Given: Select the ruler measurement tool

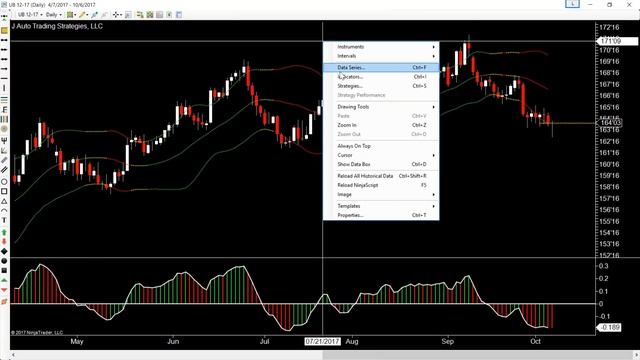Looking at the screenshot, I should coord(4,160).
